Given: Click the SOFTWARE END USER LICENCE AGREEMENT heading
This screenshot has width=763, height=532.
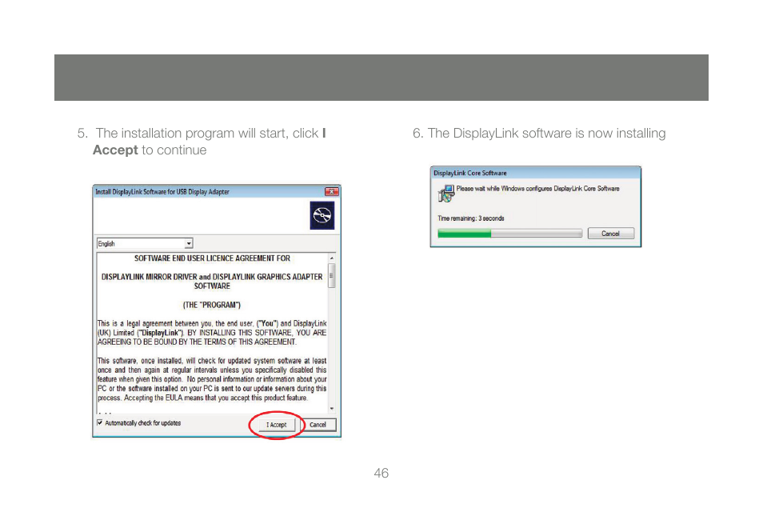Looking at the screenshot, I should [x=212, y=258].
